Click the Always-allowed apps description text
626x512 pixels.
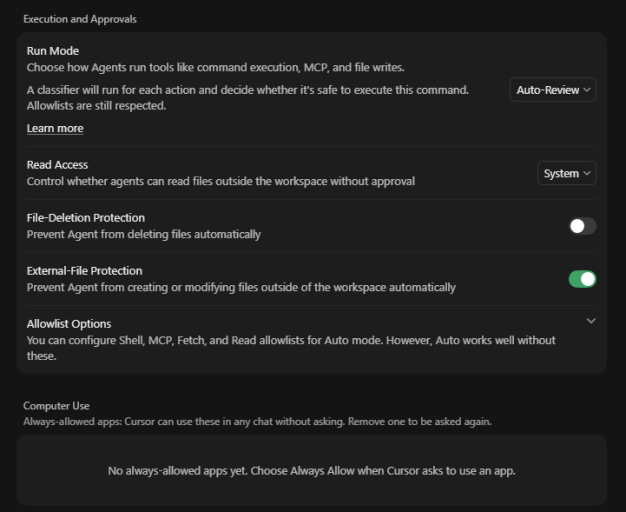click(258, 422)
